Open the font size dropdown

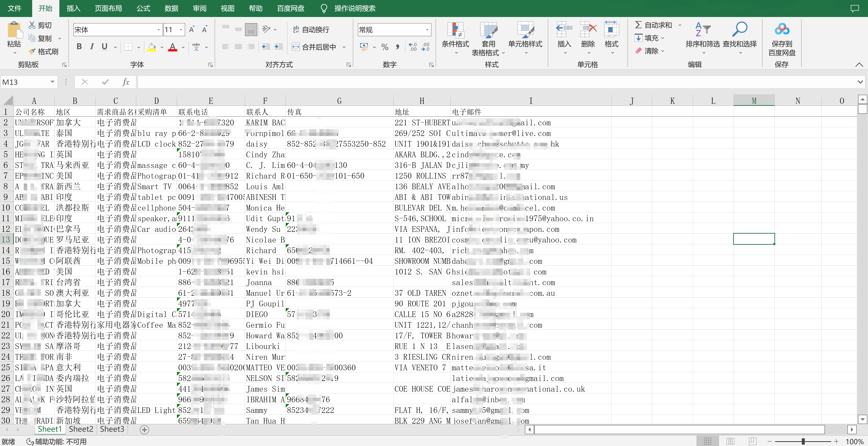[x=181, y=30]
